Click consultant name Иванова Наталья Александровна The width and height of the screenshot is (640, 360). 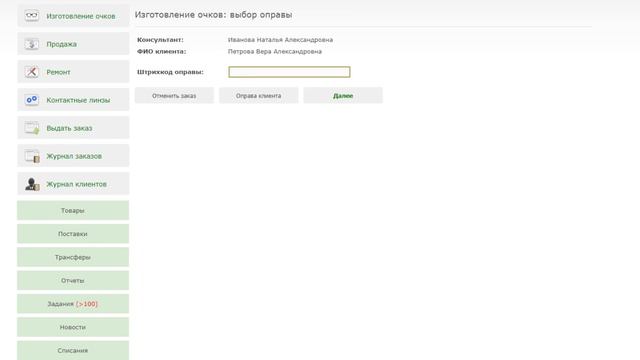coord(280,40)
